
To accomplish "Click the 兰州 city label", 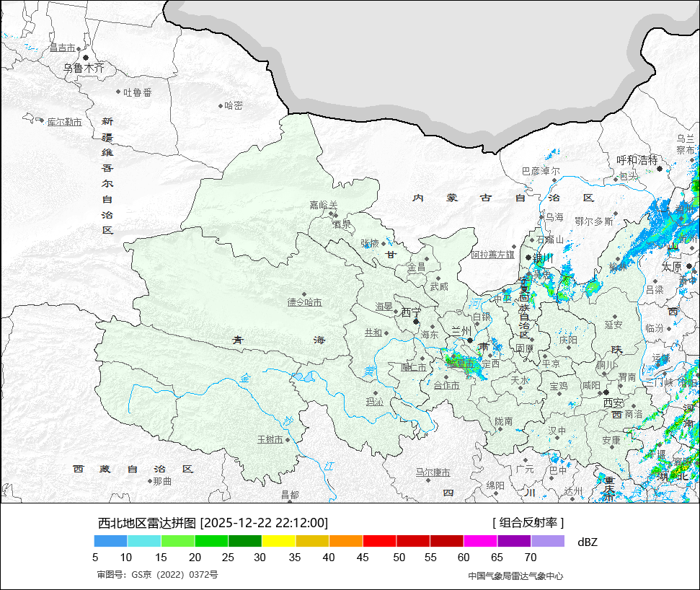I will pyautogui.click(x=461, y=331).
